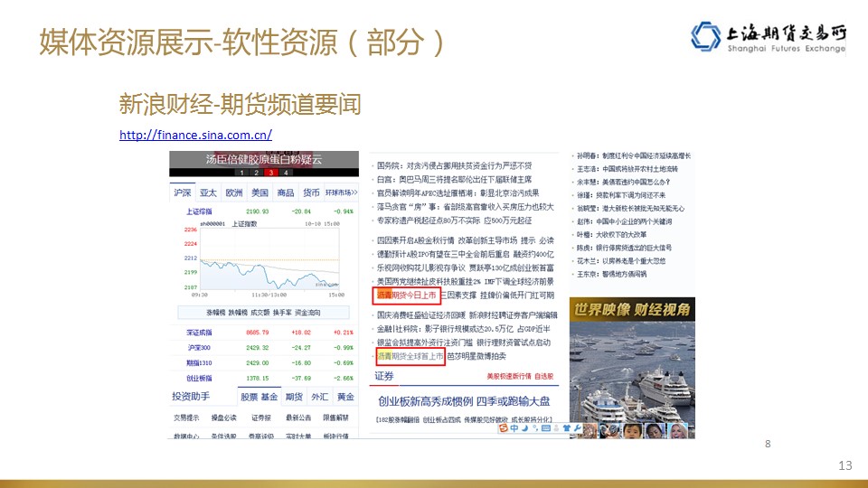The height and width of the screenshot is (488, 868).
Task: Click the 汤臣倍健胶原蛋白粉疑云 banner headline
Action: (263, 159)
